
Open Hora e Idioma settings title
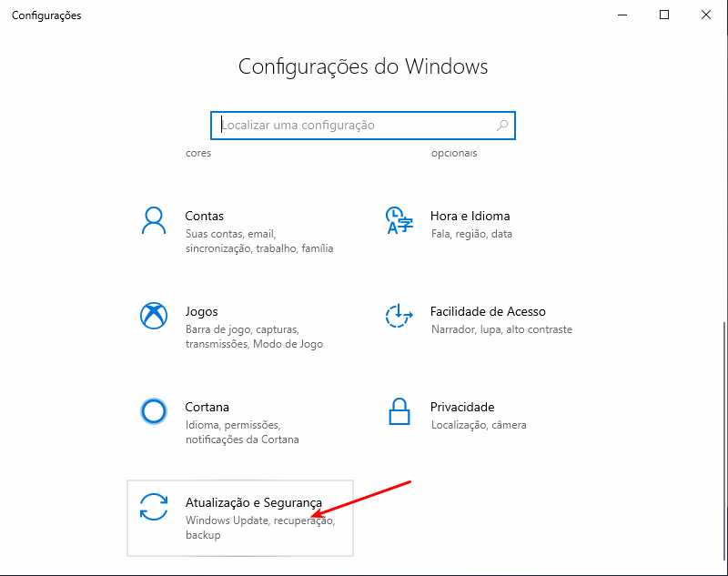(x=470, y=216)
